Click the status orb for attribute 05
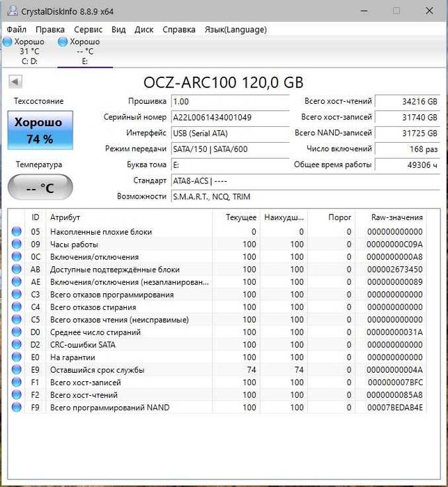This screenshot has width=448, height=487. [x=17, y=231]
